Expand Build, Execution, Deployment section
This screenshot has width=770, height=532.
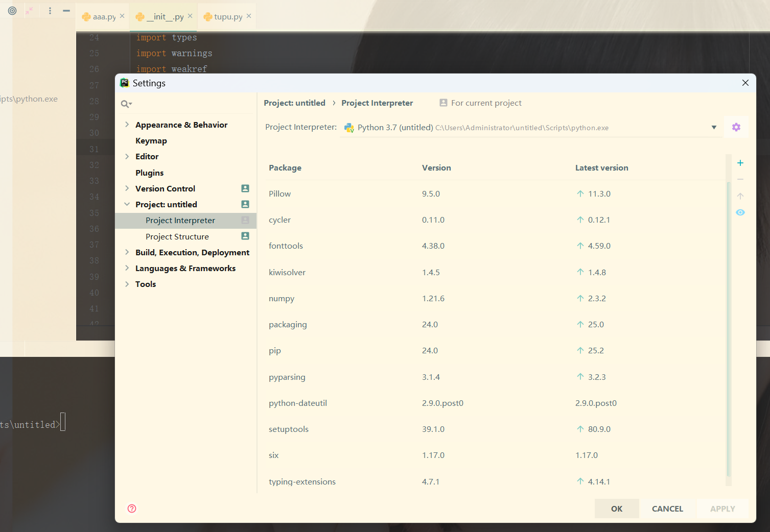click(127, 252)
